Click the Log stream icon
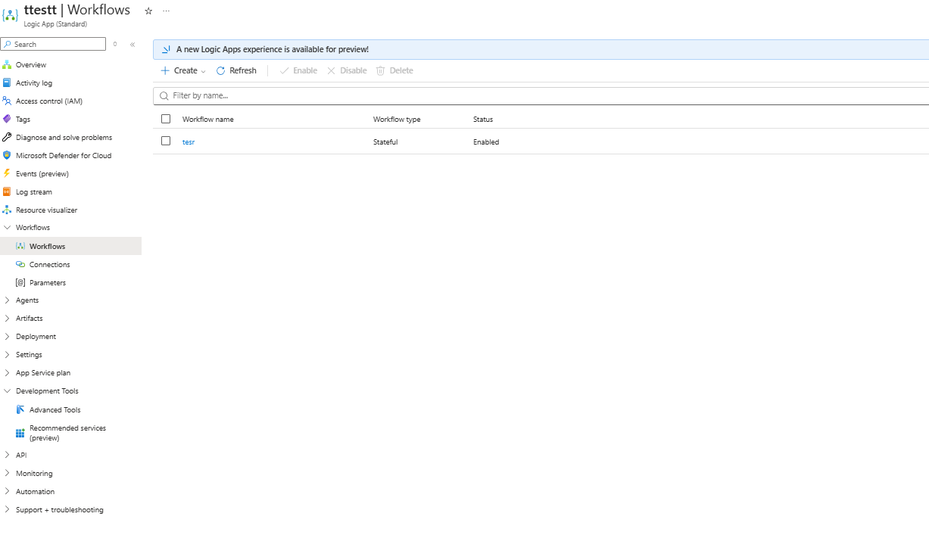This screenshot has width=929, height=560. [x=7, y=192]
